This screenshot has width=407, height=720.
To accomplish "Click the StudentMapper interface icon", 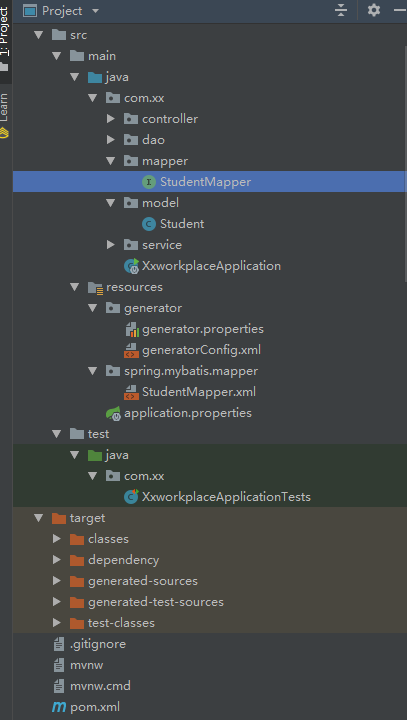I will pyautogui.click(x=148, y=182).
